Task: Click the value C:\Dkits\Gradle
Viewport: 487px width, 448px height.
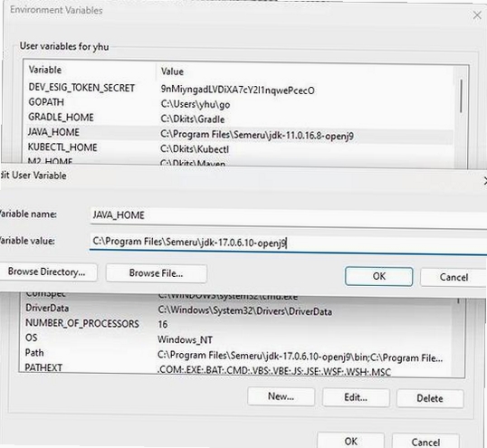Action: click(x=193, y=119)
